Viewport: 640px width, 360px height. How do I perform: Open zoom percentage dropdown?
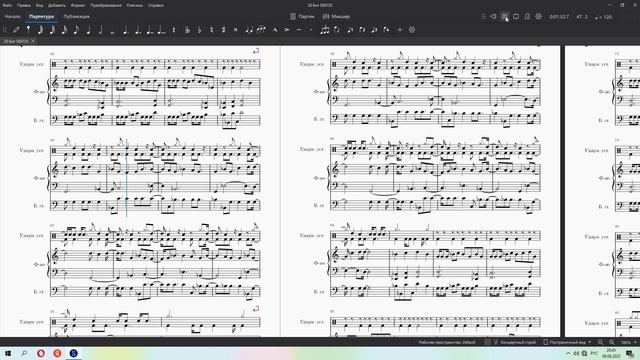pos(628,342)
